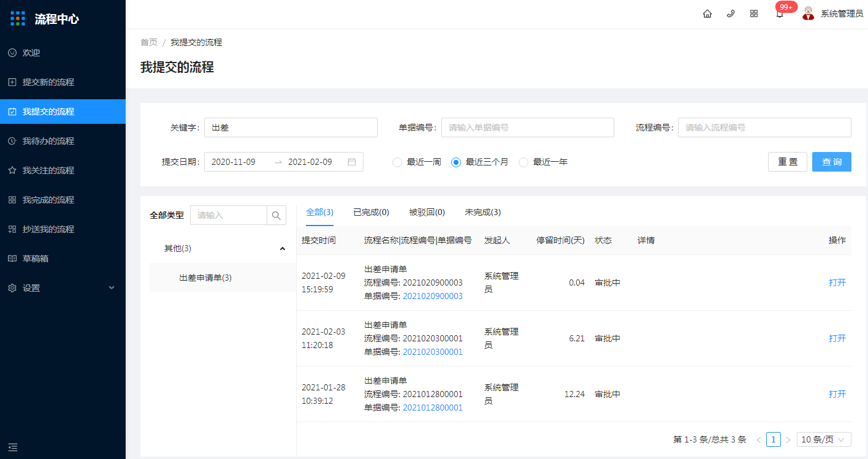Switch to the 已完成(0) tab
This screenshot has width=868, height=459.
[371, 212]
